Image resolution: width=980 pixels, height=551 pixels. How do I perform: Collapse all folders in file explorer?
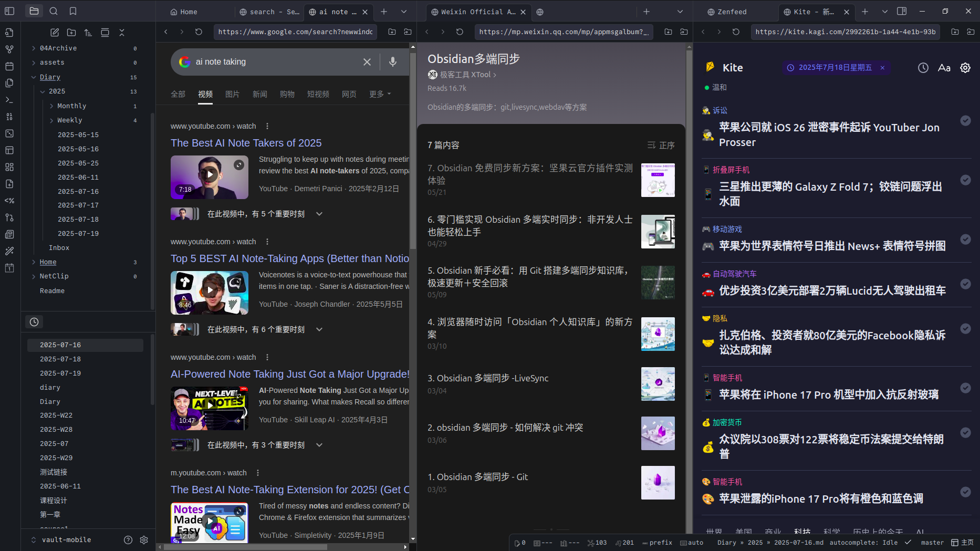point(122,33)
